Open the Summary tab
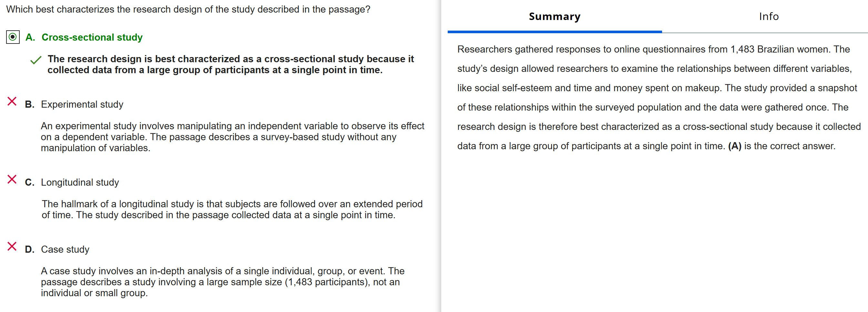The width and height of the screenshot is (868, 312). click(554, 16)
